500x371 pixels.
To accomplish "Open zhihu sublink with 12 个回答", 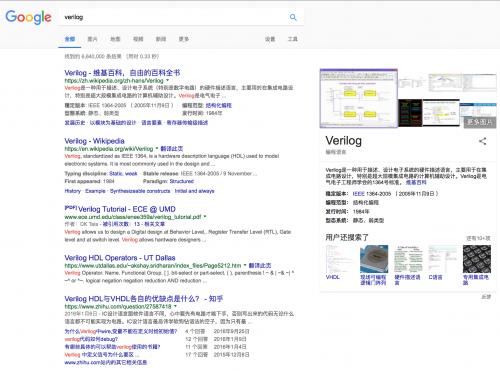I will coord(91,339).
